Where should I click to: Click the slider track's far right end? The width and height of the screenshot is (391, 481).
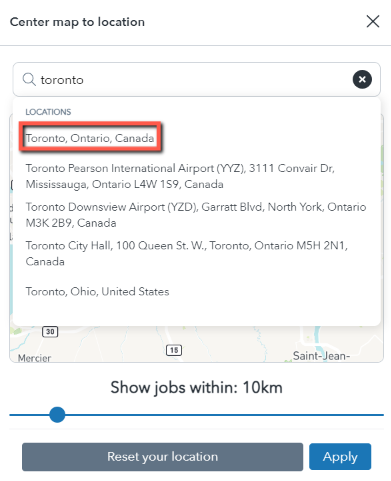pyautogui.click(x=382, y=415)
